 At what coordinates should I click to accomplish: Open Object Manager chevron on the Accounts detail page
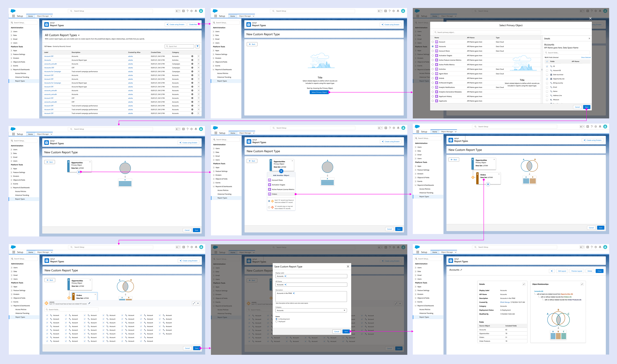point(456,252)
